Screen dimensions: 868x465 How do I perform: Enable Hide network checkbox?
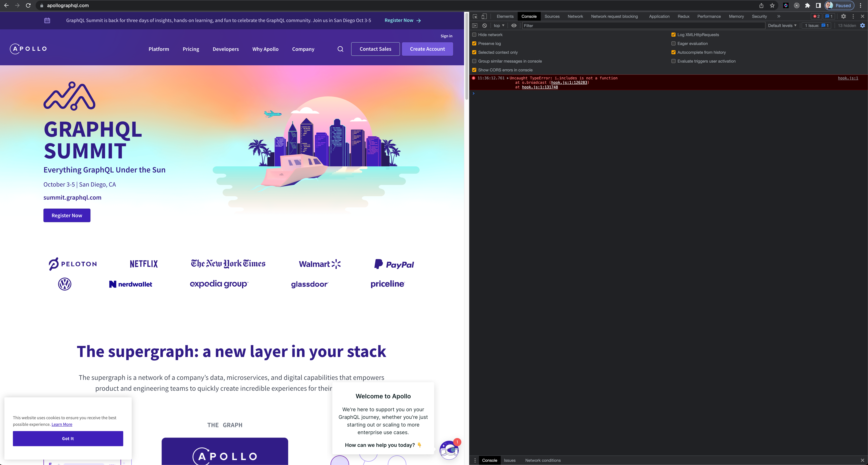[x=474, y=35]
